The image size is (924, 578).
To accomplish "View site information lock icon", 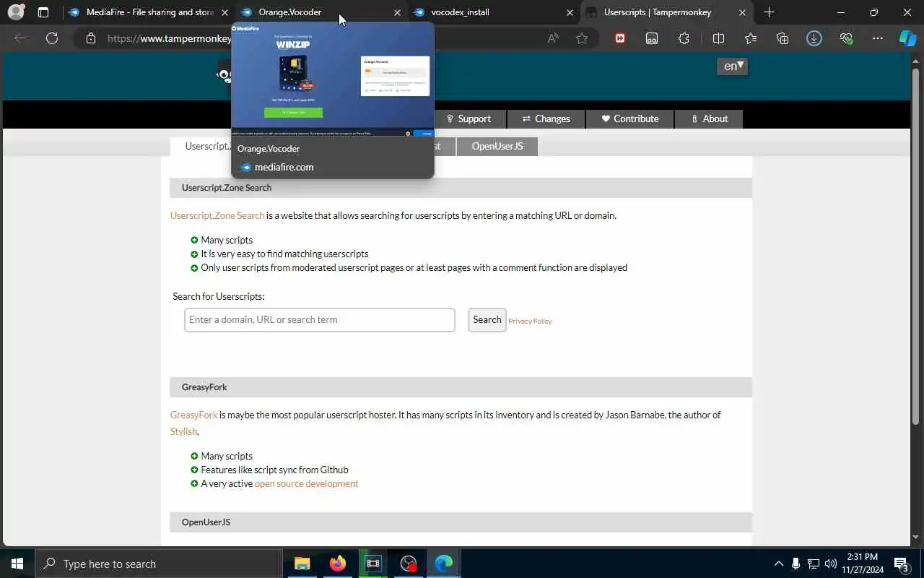I will pos(91,38).
